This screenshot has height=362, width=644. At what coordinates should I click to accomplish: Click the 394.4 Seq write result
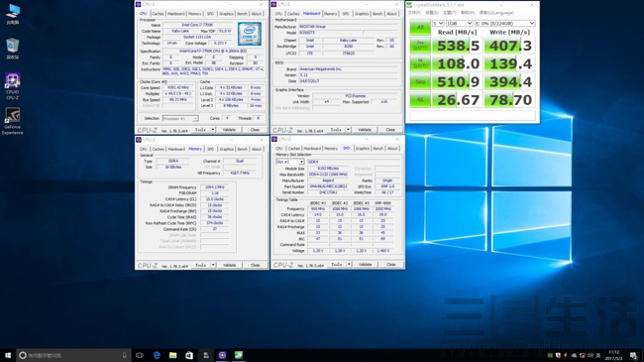coord(509,81)
